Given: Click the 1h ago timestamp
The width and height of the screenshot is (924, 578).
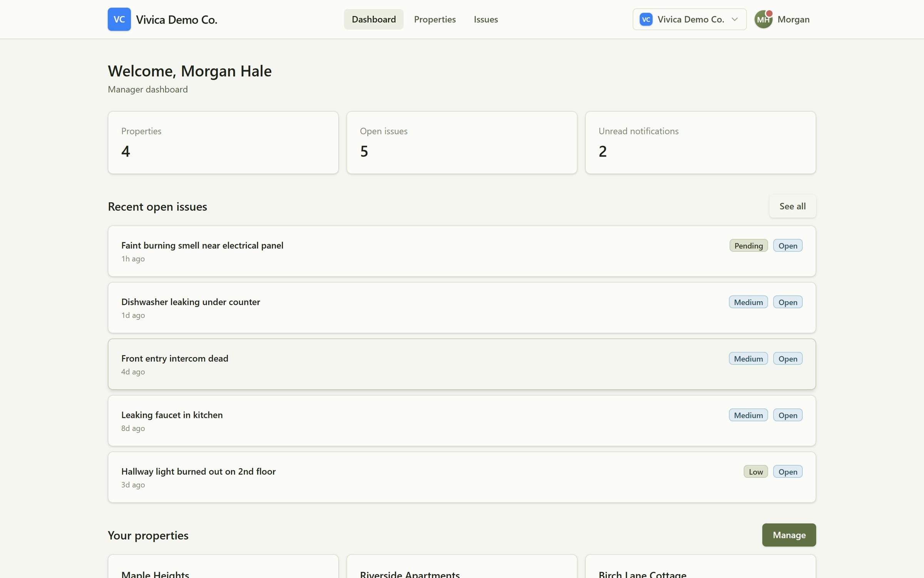Looking at the screenshot, I should pyautogui.click(x=133, y=259).
